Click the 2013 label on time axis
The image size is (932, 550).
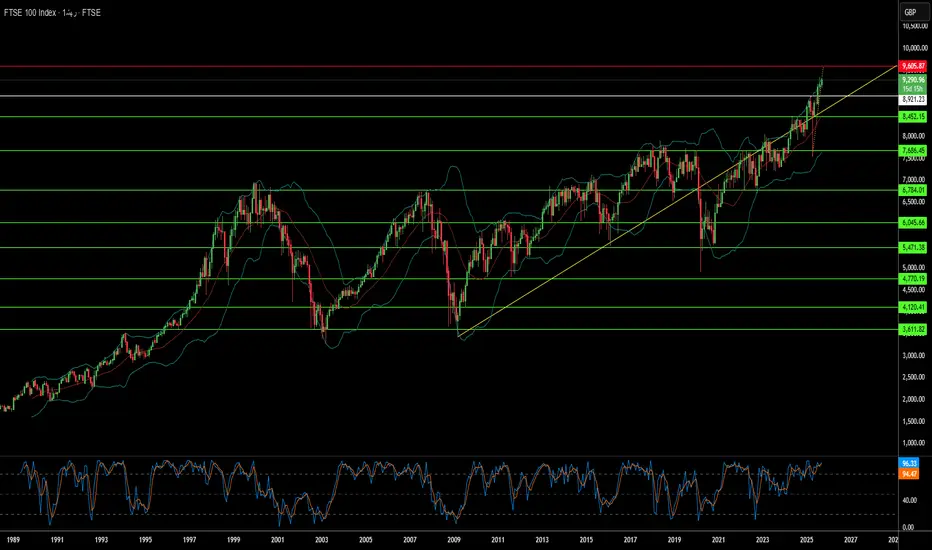[542, 540]
